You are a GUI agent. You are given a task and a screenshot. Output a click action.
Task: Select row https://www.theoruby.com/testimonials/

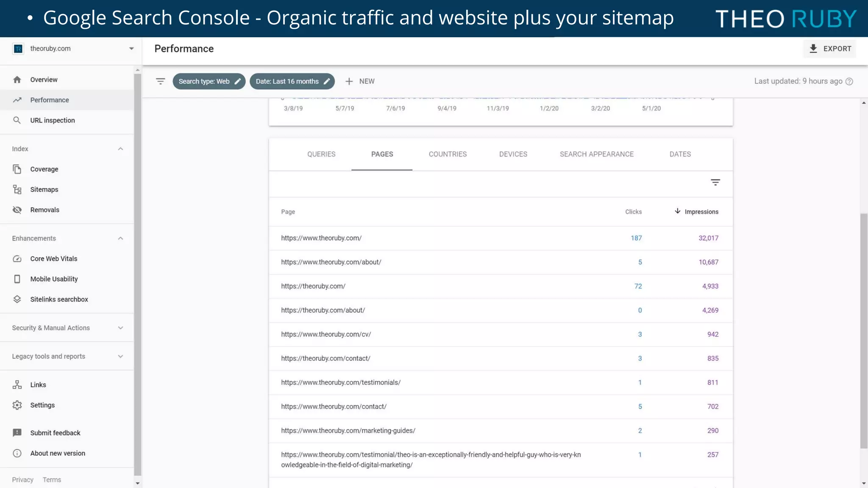pos(501,383)
